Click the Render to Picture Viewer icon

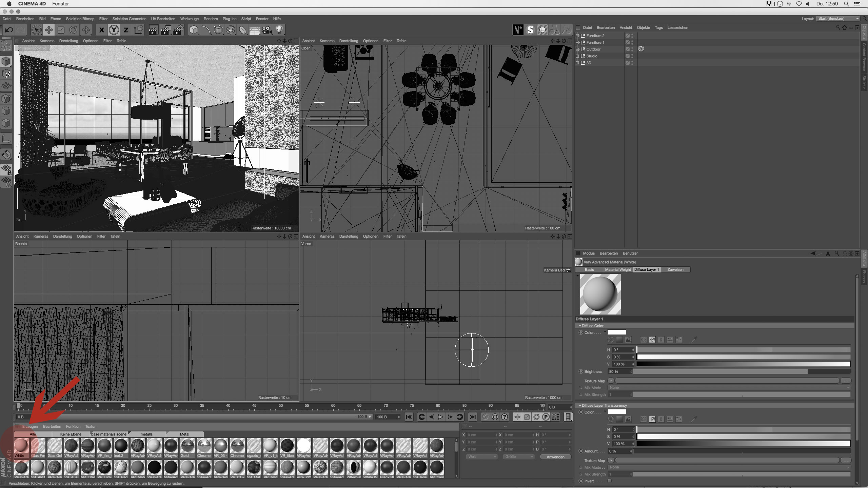click(x=166, y=30)
